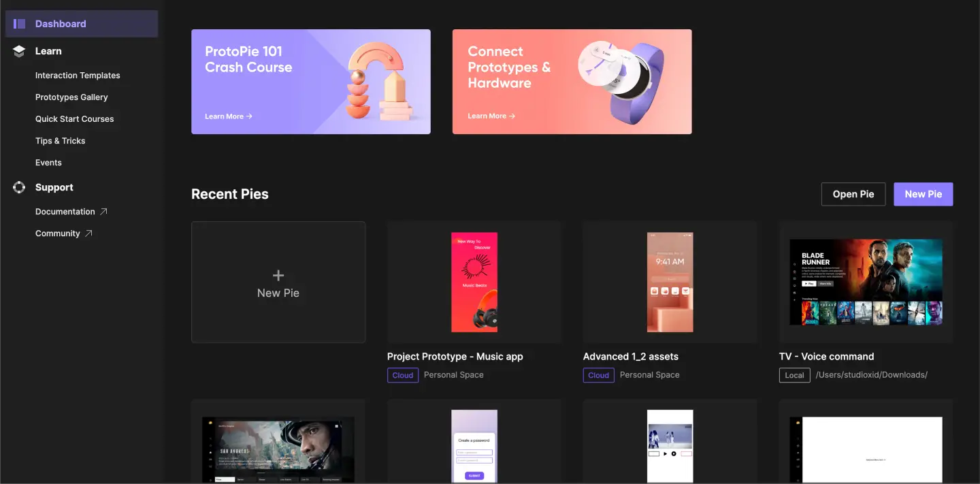Click the external link arrow beside Documentation

[103, 212]
